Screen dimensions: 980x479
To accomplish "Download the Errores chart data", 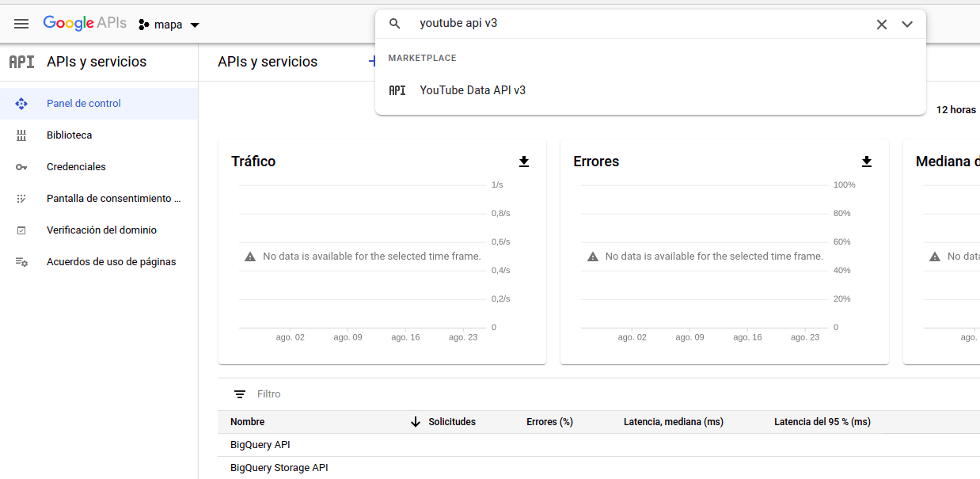I will pyautogui.click(x=867, y=162).
